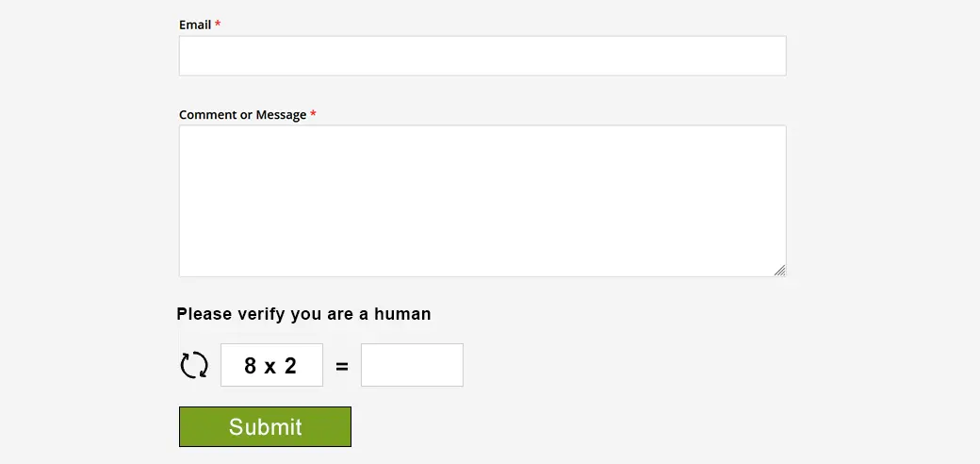Click the 'Please verify you are a human' heading

point(303,314)
